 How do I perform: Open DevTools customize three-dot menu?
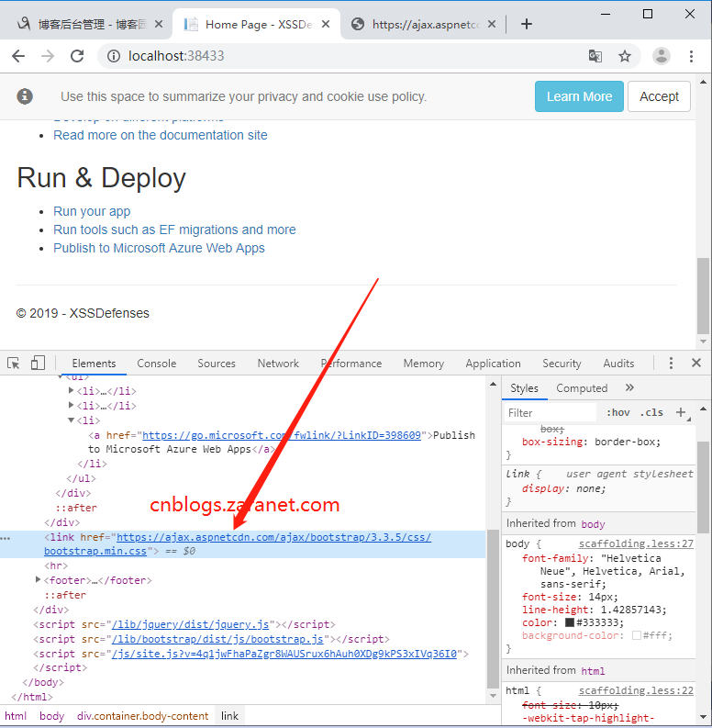pyautogui.click(x=671, y=363)
